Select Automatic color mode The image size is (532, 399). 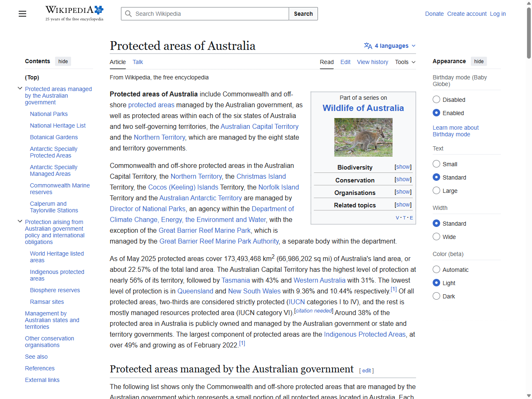click(x=436, y=269)
